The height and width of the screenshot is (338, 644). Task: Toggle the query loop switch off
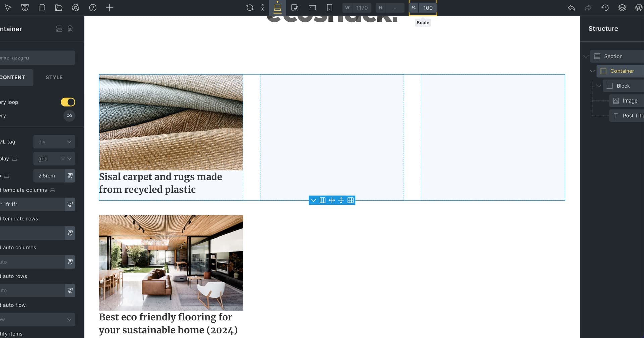point(68,102)
